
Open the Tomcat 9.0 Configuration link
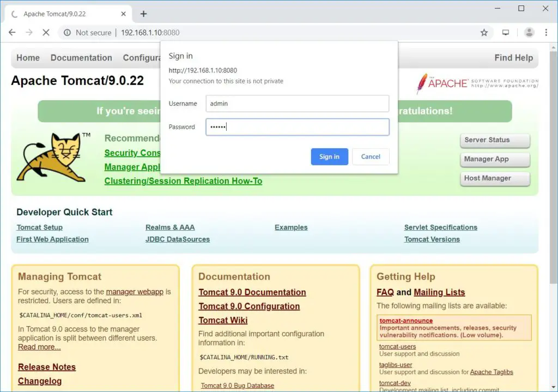(249, 306)
